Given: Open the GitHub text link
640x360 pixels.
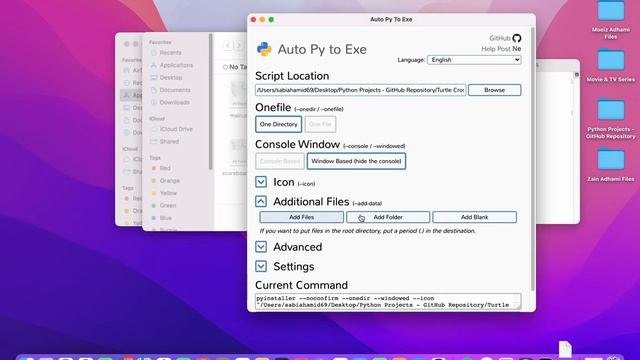Looking at the screenshot, I should pyautogui.click(x=500, y=38).
